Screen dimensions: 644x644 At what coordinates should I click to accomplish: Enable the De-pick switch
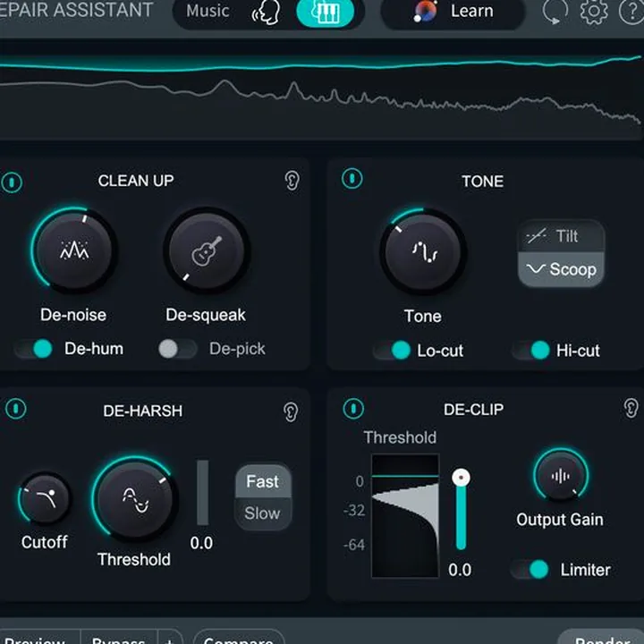[177, 349]
